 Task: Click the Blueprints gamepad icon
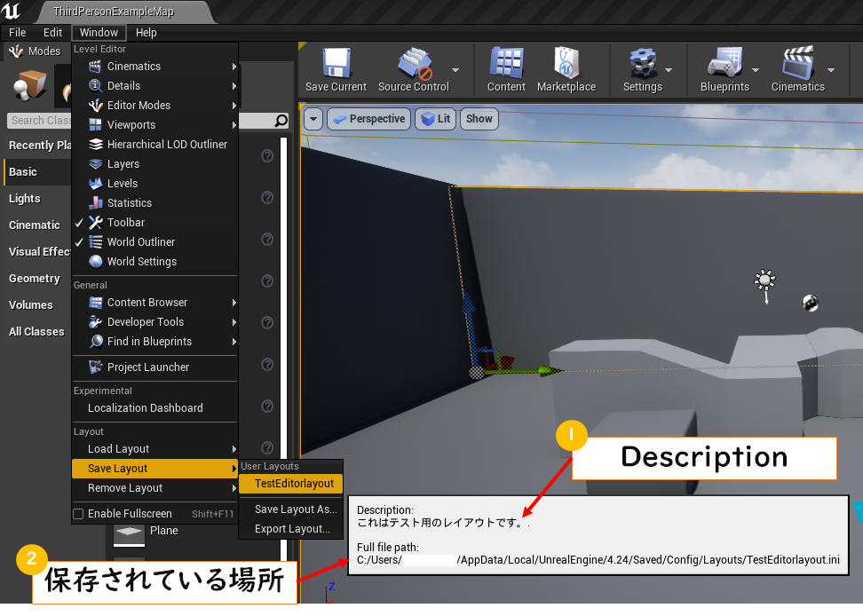click(x=724, y=63)
